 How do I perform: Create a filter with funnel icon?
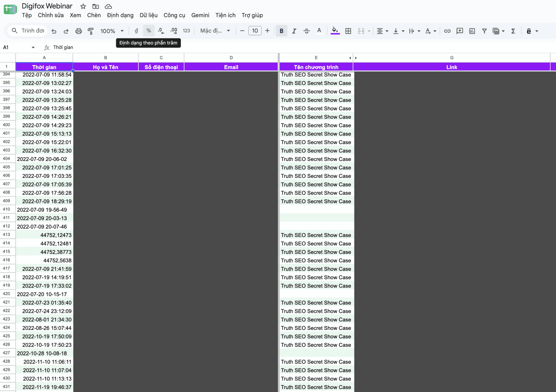point(484,31)
